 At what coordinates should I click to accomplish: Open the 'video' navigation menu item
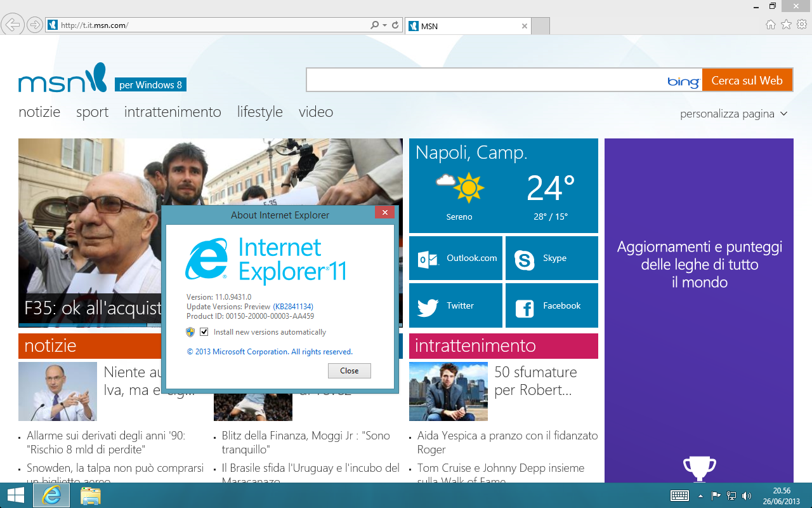[x=316, y=112]
